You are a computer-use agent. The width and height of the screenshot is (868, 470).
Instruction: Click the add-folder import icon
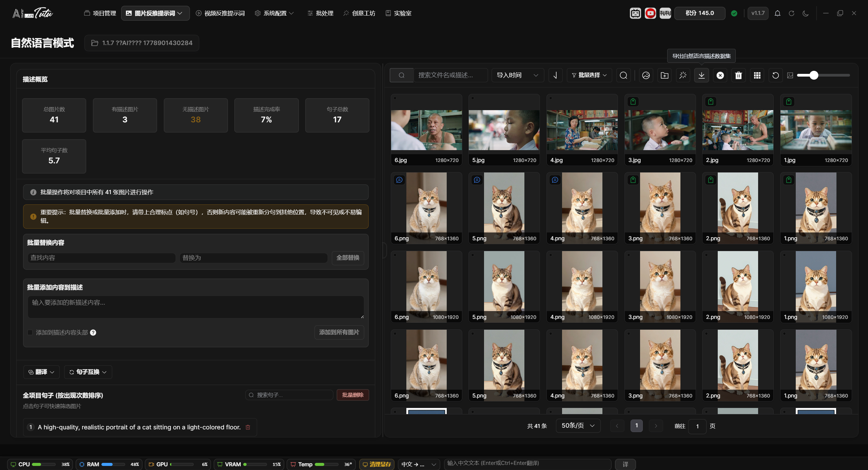[664, 75]
